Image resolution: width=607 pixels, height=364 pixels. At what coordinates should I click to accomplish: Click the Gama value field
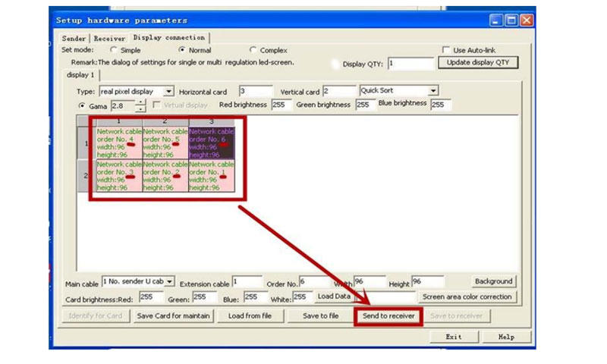(x=123, y=105)
